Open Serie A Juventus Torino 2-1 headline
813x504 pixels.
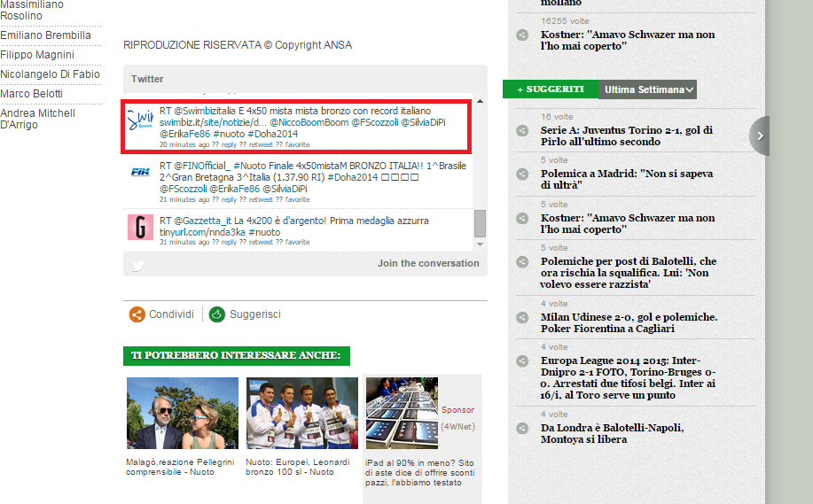coord(626,136)
